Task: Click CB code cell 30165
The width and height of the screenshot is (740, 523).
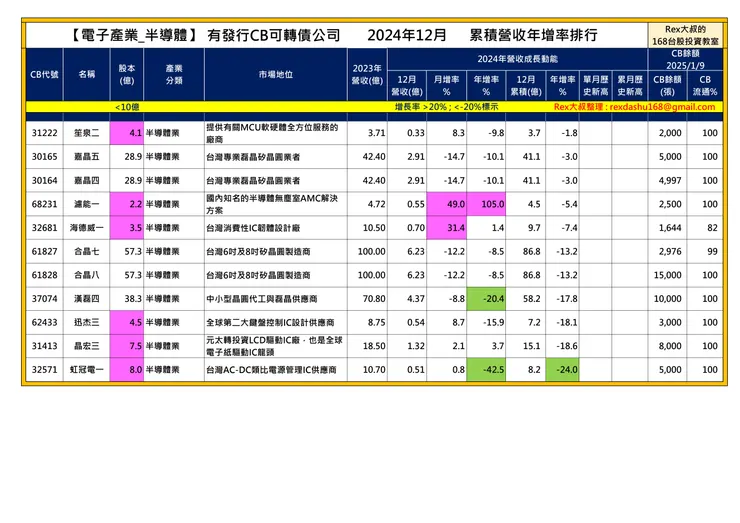Action: tap(44, 157)
